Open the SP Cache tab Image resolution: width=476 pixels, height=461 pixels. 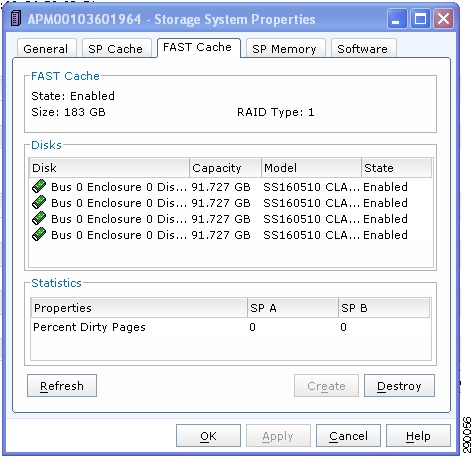(x=116, y=49)
